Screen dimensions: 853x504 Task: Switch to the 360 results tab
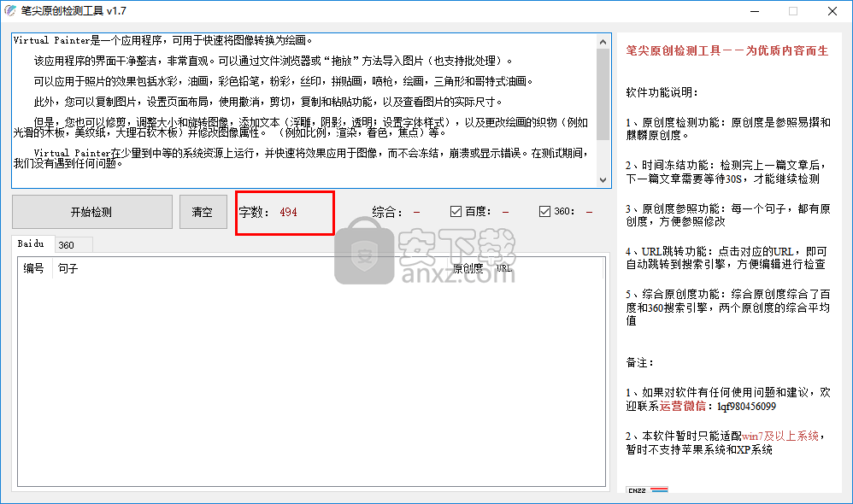click(73, 245)
